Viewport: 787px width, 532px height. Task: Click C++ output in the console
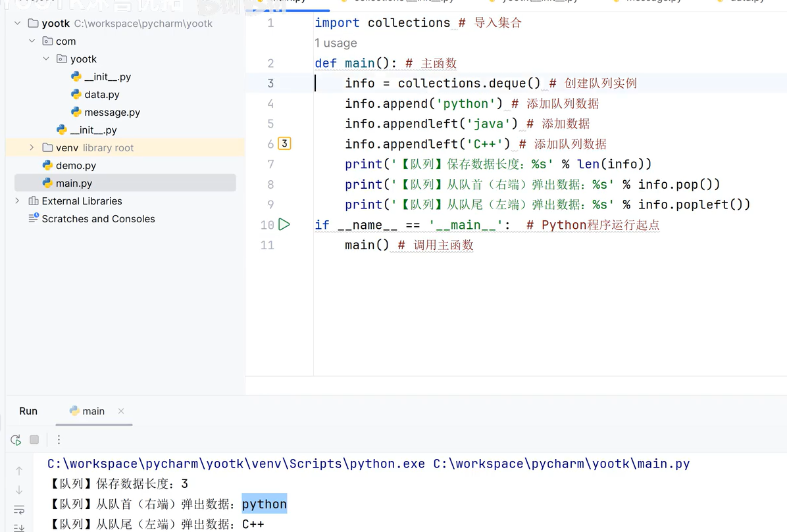coord(253,525)
